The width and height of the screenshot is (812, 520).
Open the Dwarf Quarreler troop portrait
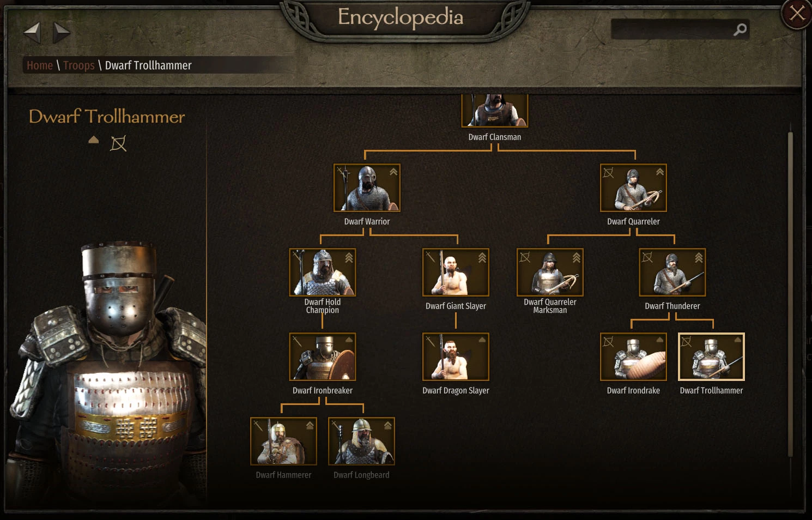[633, 188]
